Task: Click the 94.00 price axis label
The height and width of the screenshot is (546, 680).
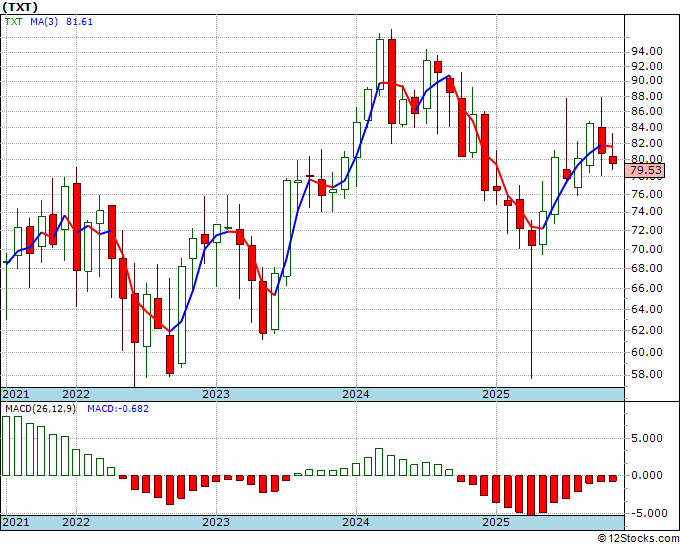Action: click(x=646, y=52)
